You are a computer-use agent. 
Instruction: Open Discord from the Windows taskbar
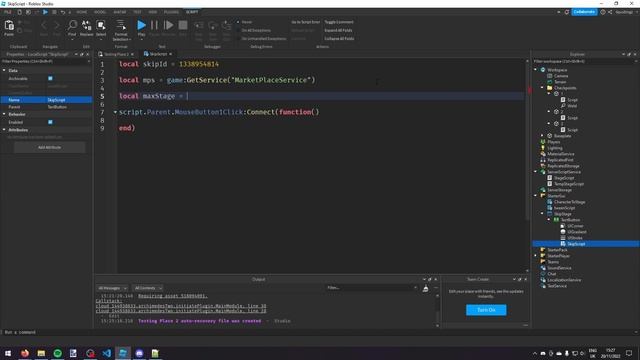click(139, 353)
